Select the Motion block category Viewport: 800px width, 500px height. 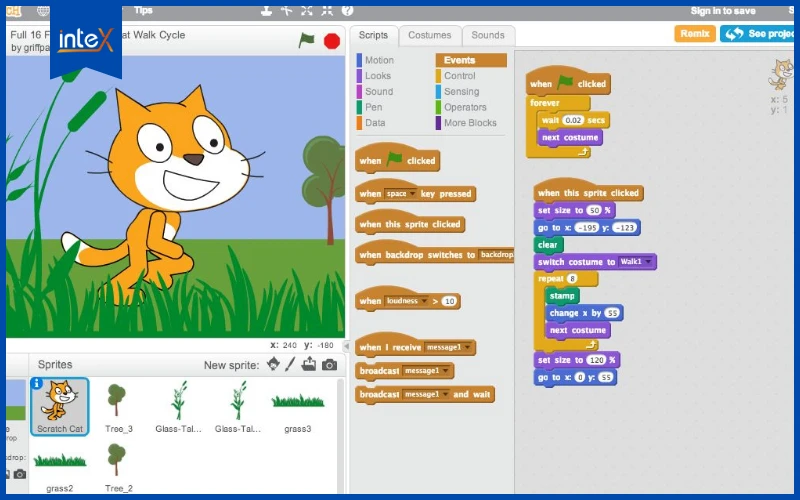coord(376,60)
